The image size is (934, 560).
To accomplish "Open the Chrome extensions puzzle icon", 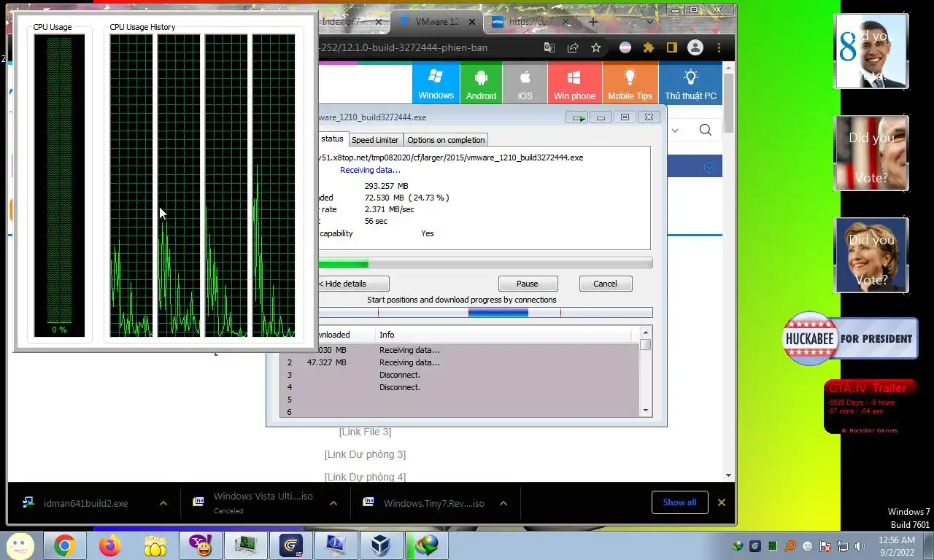I will (648, 47).
